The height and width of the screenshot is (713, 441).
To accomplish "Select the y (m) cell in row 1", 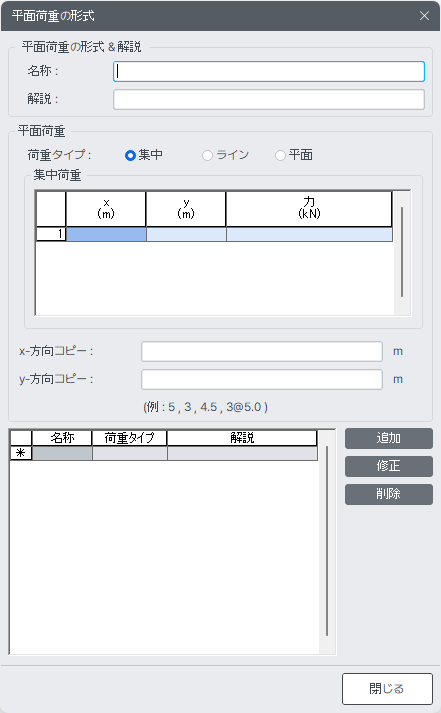I will tap(186, 234).
